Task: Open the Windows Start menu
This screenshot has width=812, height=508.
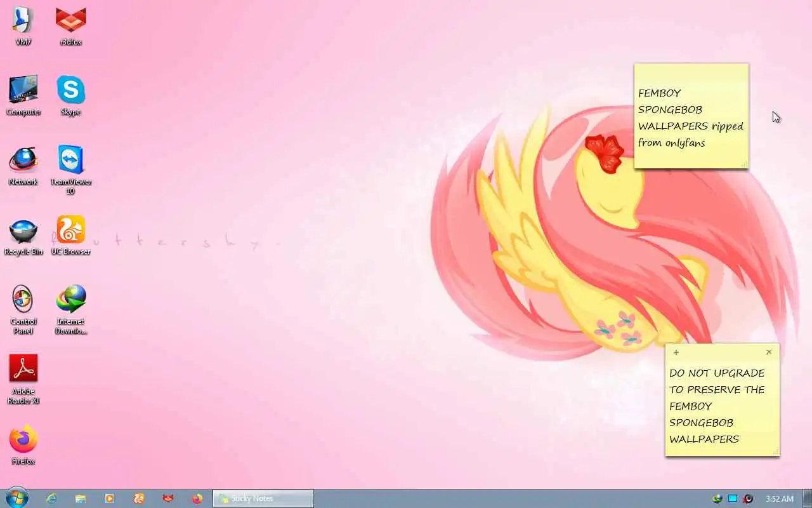Action: click(16, 498)
